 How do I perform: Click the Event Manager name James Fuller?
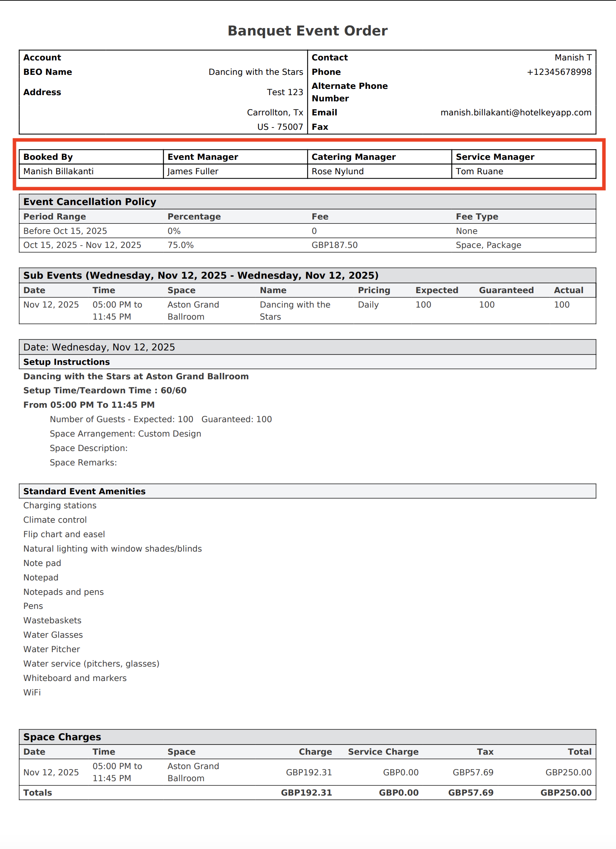193,172
